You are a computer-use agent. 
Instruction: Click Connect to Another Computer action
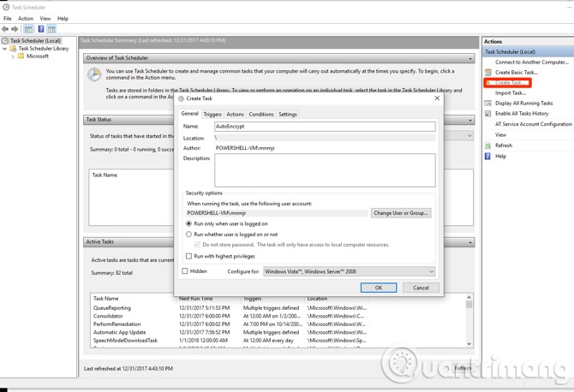tap(532, 62)
